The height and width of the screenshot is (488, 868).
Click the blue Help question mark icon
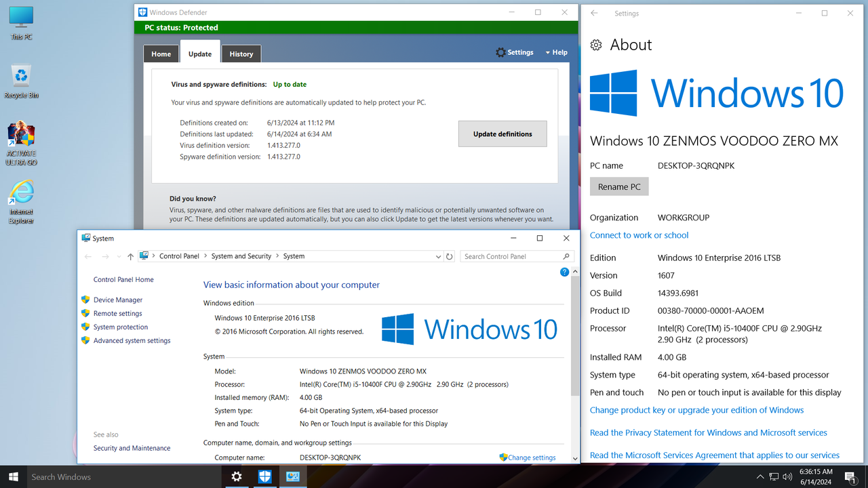pos(564,272)
